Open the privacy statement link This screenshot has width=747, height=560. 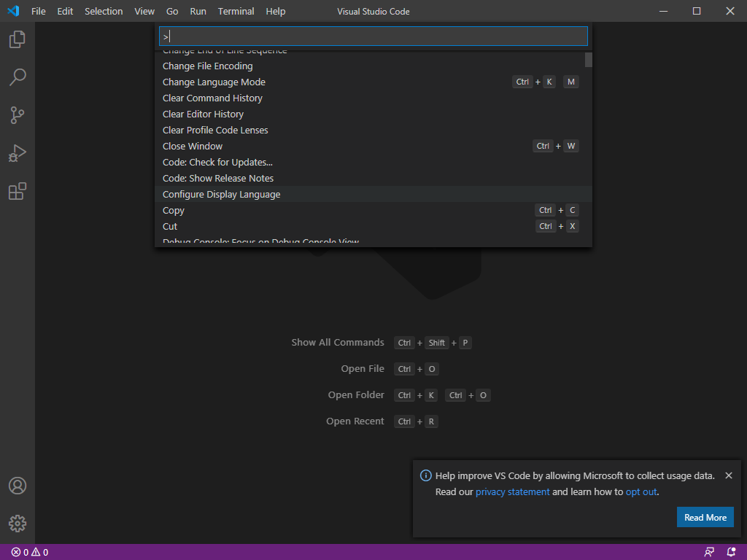(x=512, y=492)
